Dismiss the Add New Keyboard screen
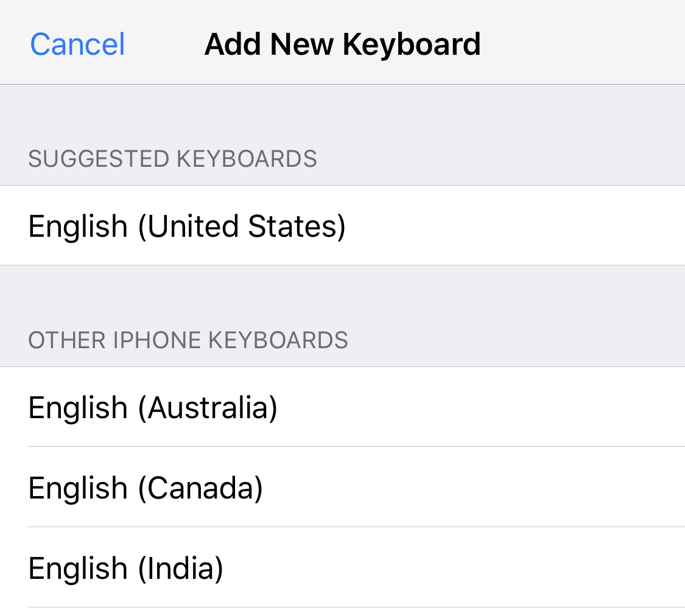The width and height of the screenshot is (685, 616). click(77, 44)
